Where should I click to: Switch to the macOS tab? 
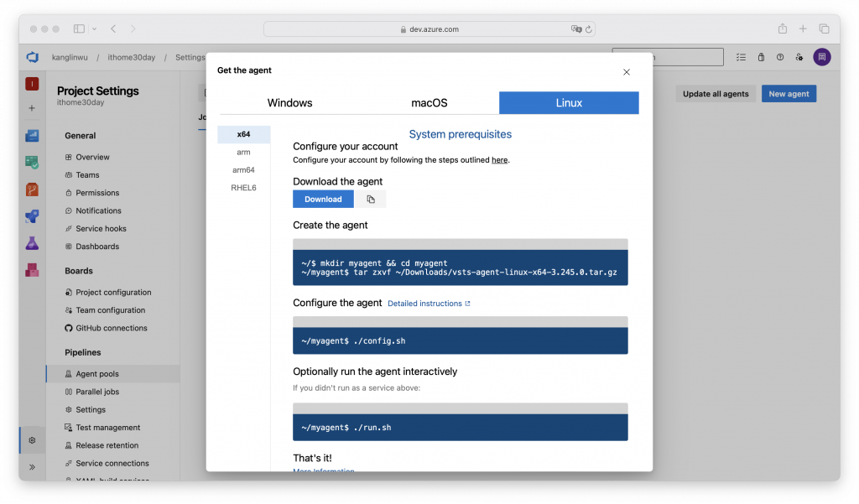429,103
